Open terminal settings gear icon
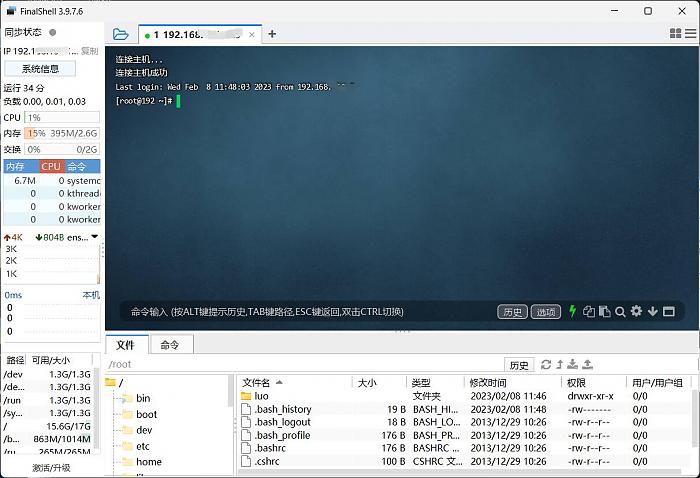The width and height of the screenshot is (700, 478). (636, 312)
